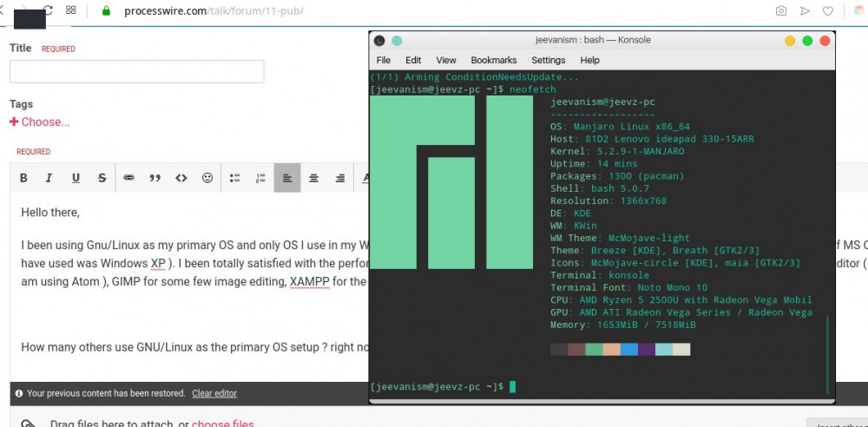Toggle bold formatting in the editor
The image size is (868, 427).
23,178
